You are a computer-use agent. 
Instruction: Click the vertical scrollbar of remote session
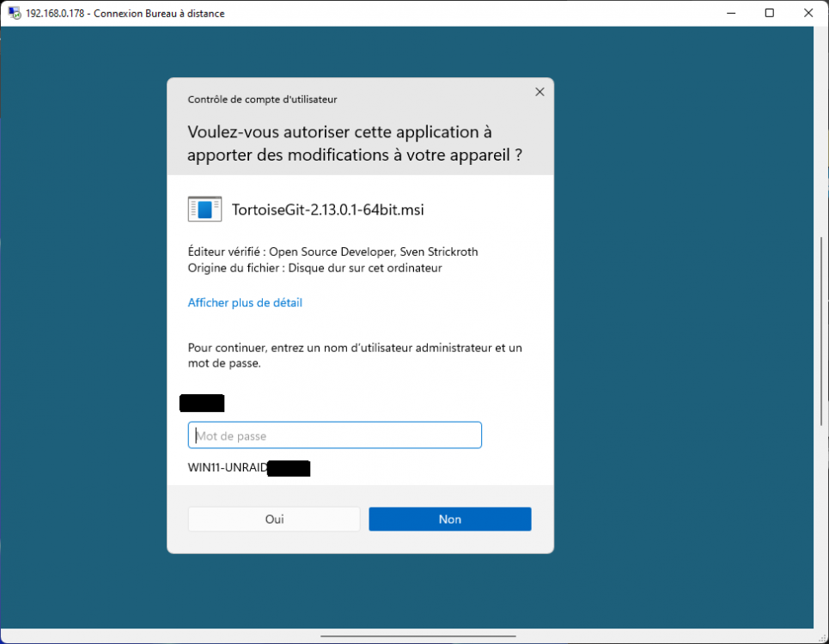point(821,331)
